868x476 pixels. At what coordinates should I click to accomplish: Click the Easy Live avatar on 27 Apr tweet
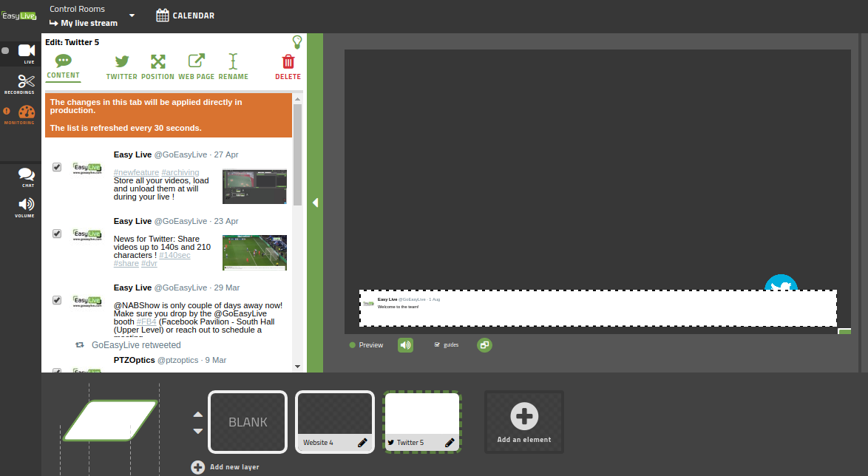point(87,169)
